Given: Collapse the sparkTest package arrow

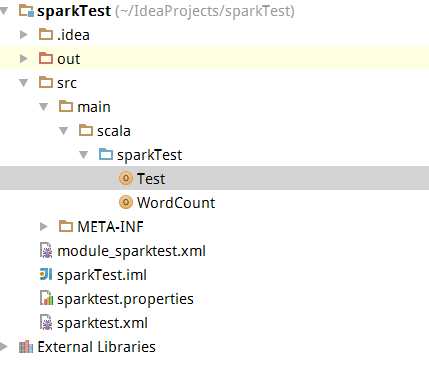Looking at the screenshot, I should (84, 154).
